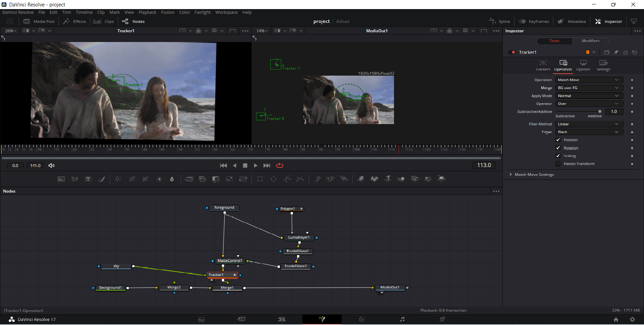The height and width of the screenshot is (325, 644).
Task: Click the Play forward button
Action: [x=255, y=165]
